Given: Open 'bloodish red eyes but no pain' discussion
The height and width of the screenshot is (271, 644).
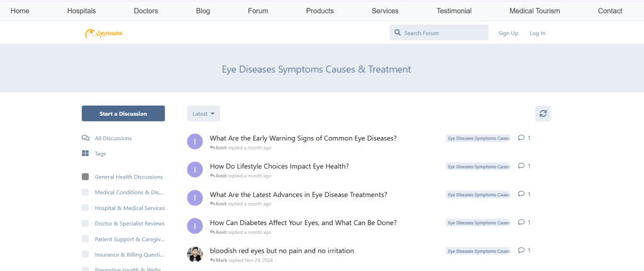Looking at the screenshot, I should [x=282, y=251].
